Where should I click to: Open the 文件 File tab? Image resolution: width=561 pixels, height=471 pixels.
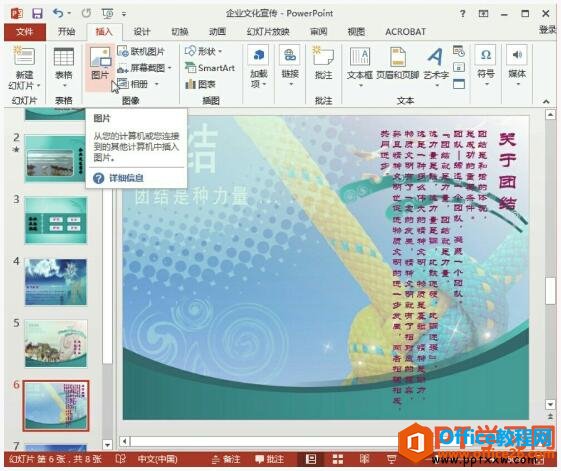coord(25,32)
